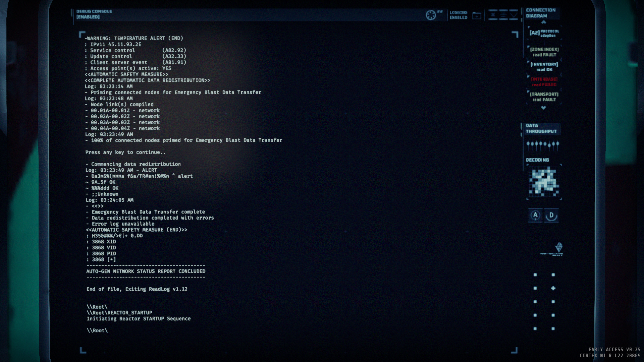Toggle LOGGING ENABLED indicator
The height and width of the screenshot is (362, 644).
458,15
